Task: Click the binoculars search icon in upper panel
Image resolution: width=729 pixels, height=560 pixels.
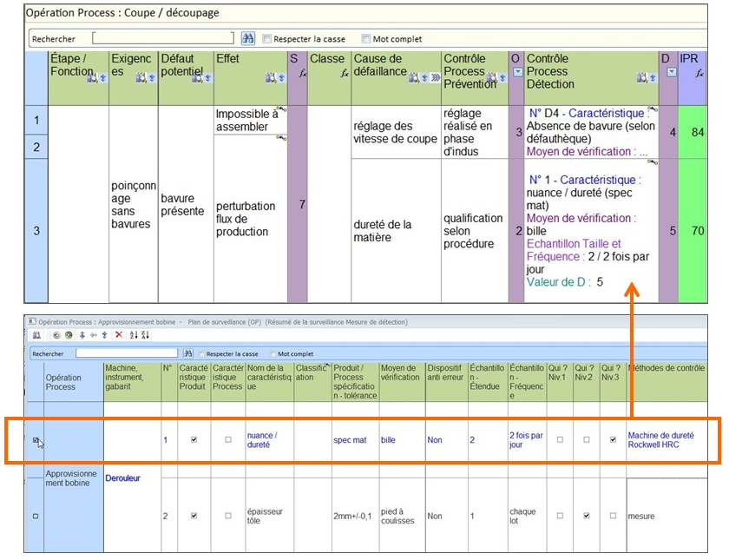Action: 248,38
